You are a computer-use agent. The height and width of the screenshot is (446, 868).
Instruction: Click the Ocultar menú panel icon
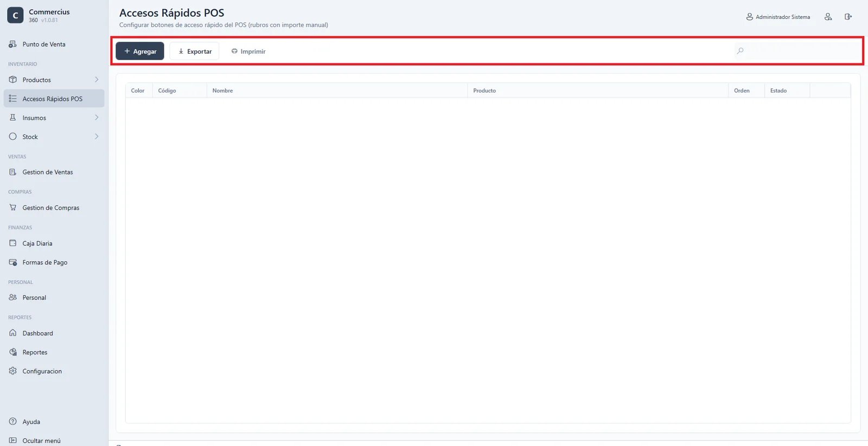[13, 441]
